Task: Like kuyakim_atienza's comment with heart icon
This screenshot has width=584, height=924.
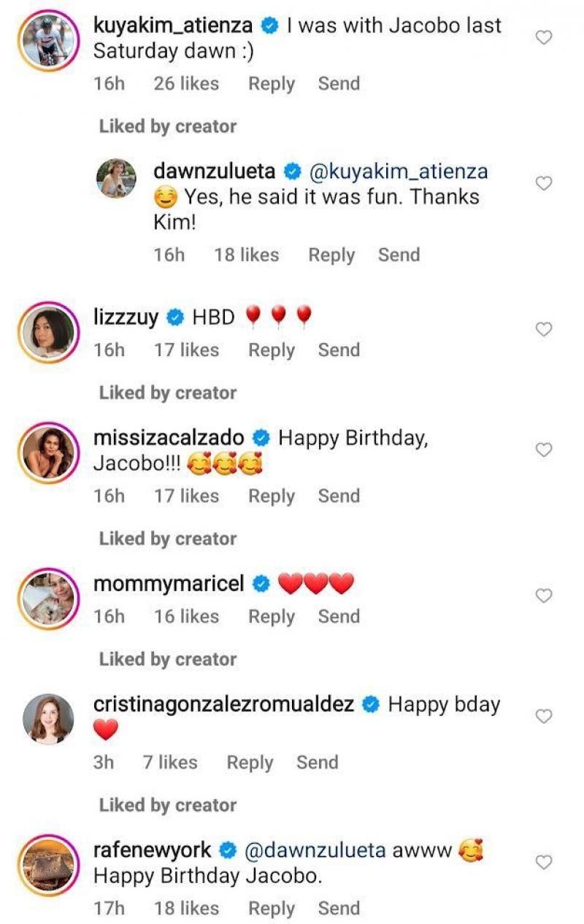Action: (544, 37)
